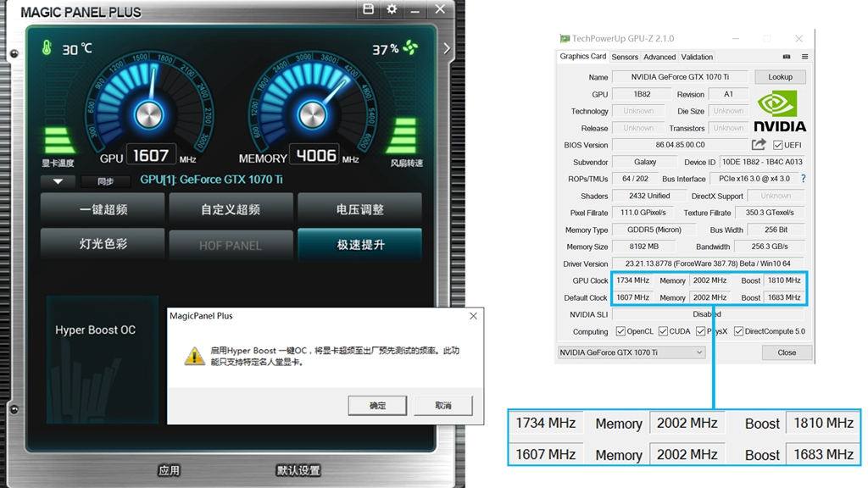
Task: Open the Advanced tab in GPU-Z
Action: click(x=659, y=57)
